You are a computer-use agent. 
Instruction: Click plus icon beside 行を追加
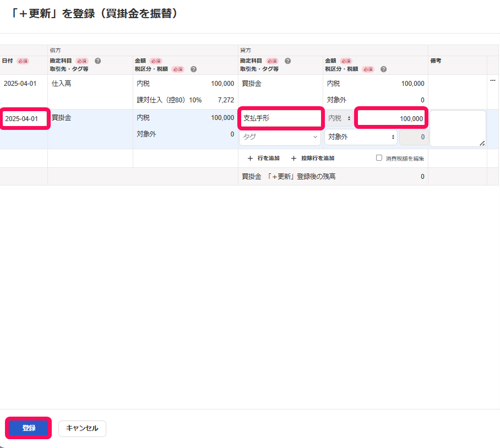[251, 158]
